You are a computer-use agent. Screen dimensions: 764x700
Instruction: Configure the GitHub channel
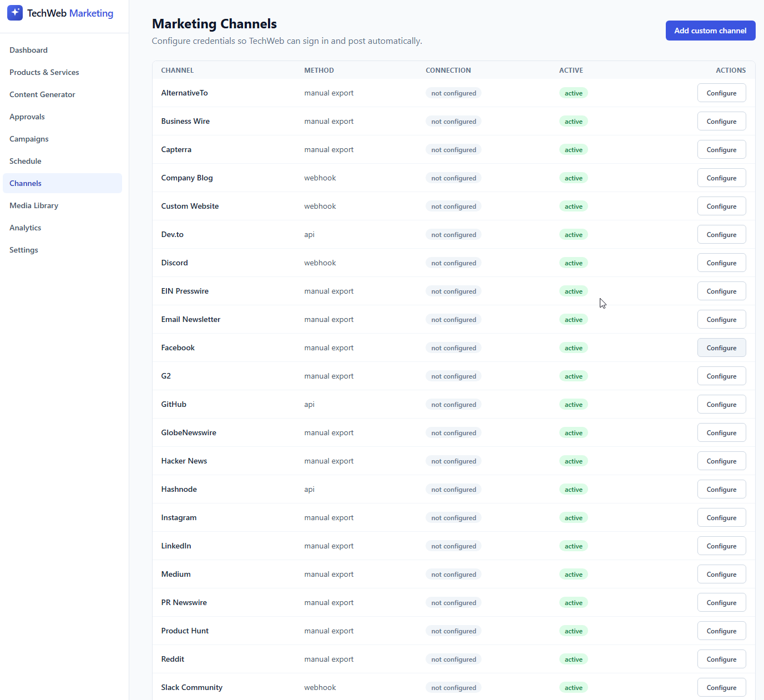(x=721, y=405)
